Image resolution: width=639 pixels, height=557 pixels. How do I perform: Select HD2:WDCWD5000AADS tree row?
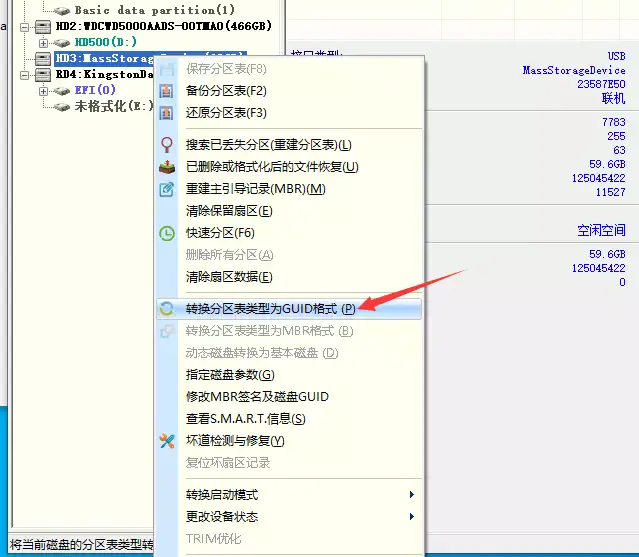tap(163, 26)
